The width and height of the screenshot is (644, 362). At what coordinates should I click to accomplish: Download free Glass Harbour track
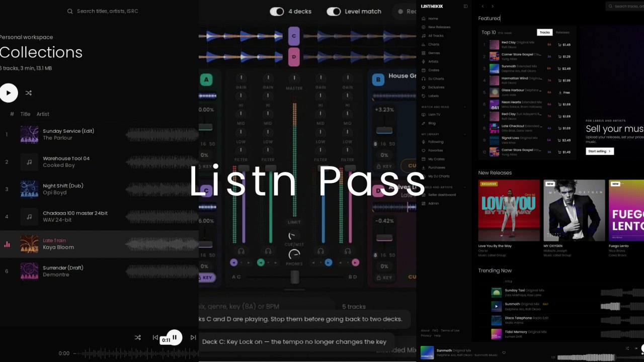[x=564, y=93]
